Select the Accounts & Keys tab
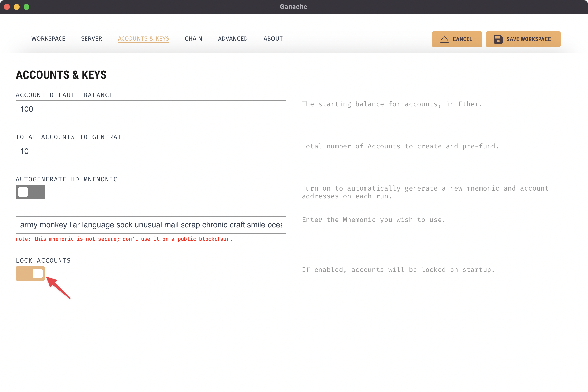The height and width of the screenshot is (392, 588). click(144, 39)
